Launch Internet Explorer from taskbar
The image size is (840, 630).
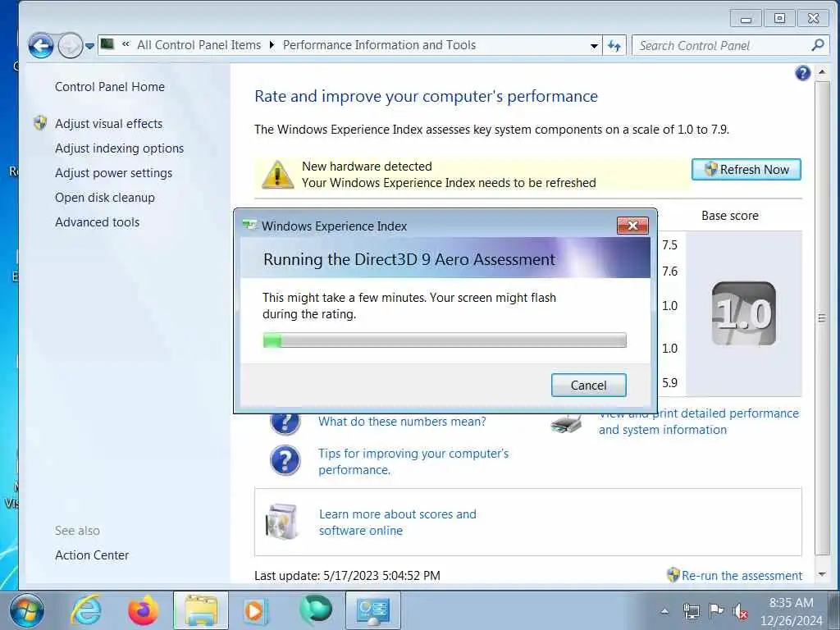coord(86,610)
